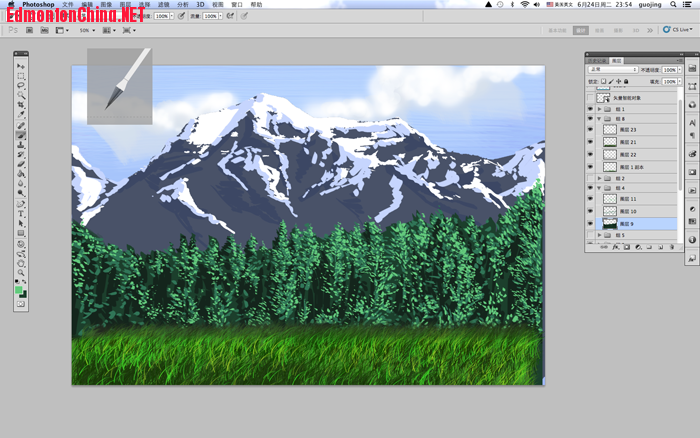Choose the Crop tool
The image size is (700, 438).
(x=21, y=106)
